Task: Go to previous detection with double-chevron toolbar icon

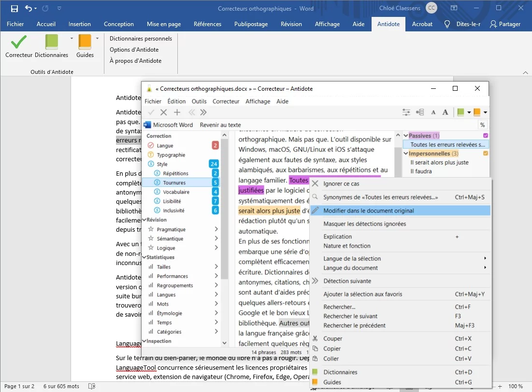Action: pos(192,112)
